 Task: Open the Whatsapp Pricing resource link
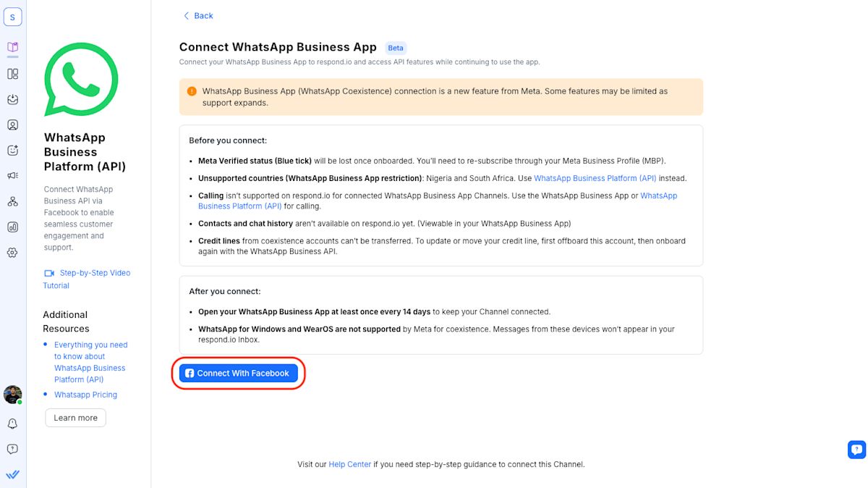coord(85,395)
